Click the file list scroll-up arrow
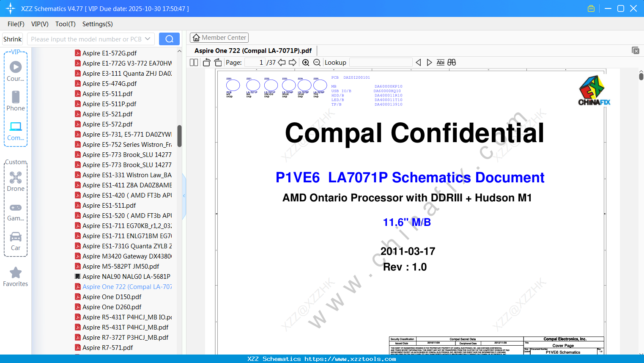Viewport: 644px width, 363px height. tap(179, 51)
